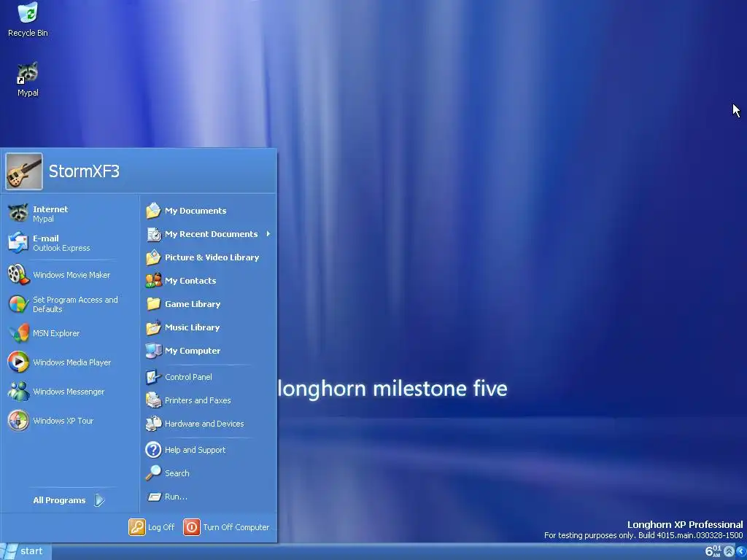
Task: Click the Turn Off Computer label
Action: (x=236, y=527)
